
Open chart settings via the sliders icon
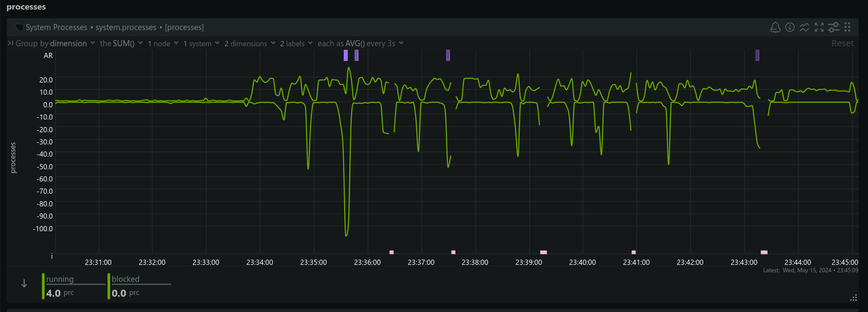coord(833,27)
